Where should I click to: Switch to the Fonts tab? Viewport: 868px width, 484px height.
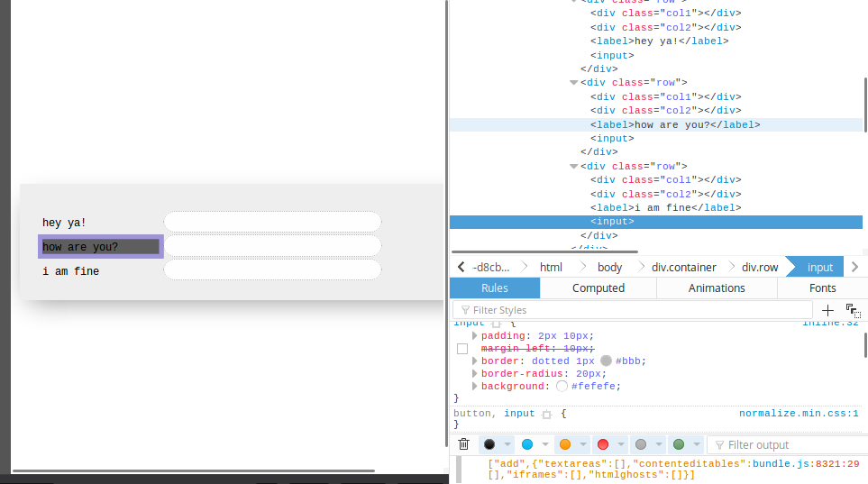(x=823, y=288)
